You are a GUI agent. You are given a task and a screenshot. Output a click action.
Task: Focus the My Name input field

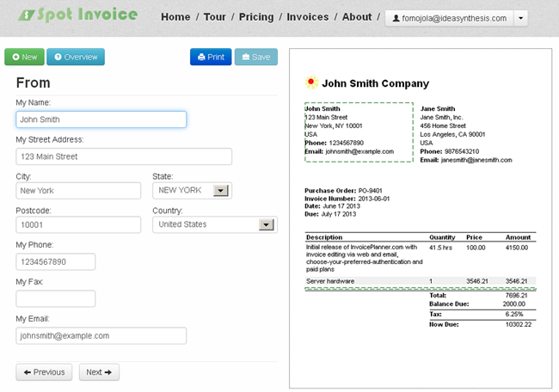pos(101,119)
